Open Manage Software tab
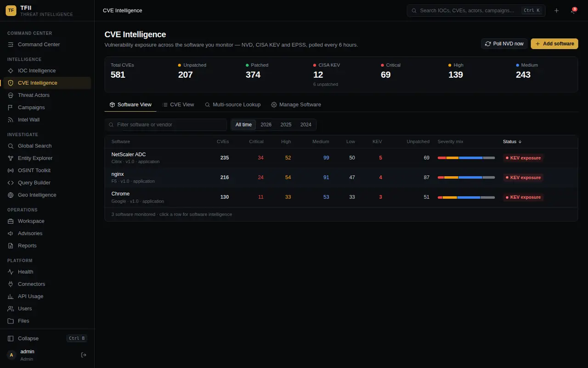588x368 pixels. (296, 105)
